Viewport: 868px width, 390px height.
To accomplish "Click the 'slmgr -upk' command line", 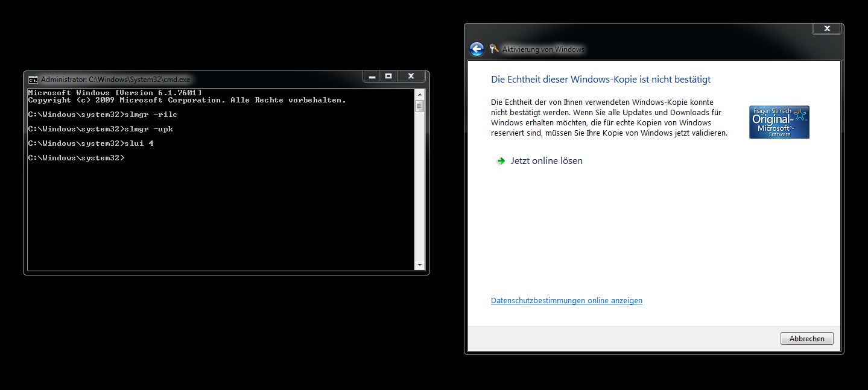I will pyautogui.click(x=100, y=129).
